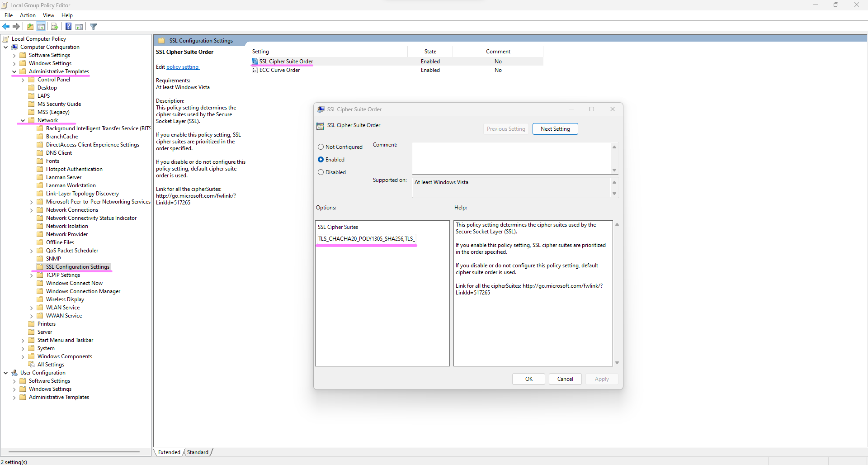Expand the WLAN Service tree node
868x465 pixels.
point(31,307)
